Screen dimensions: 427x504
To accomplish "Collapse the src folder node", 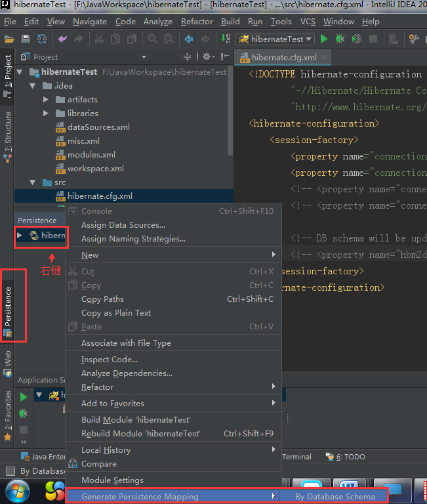I will coord(33,182).
